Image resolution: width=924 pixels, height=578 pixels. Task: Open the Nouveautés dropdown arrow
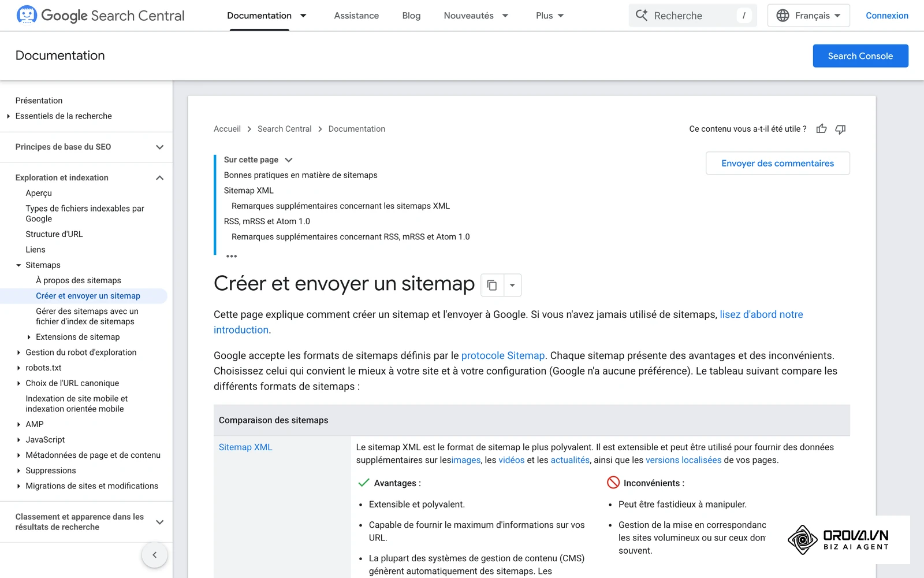click(505, 16)
